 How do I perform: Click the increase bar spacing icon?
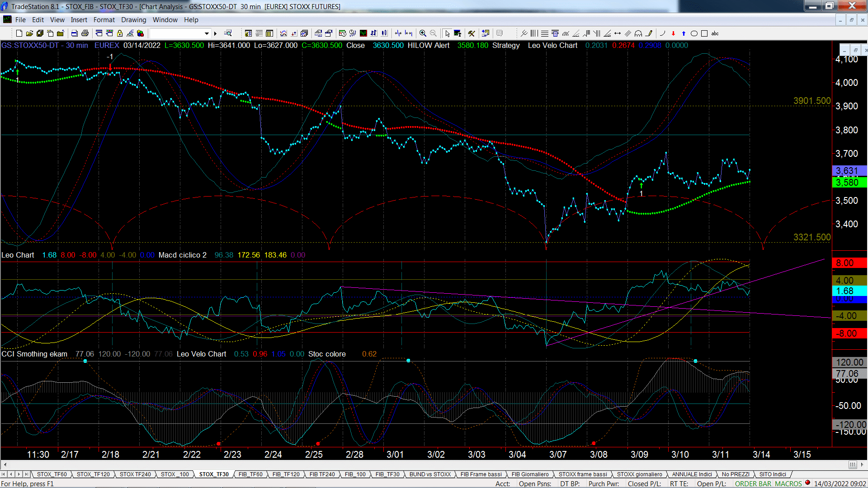pyautogui.click(x=409, y=33)
